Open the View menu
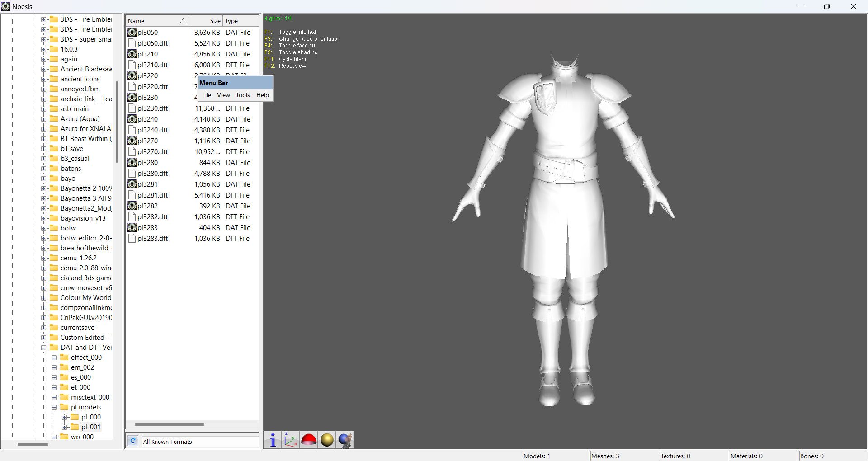Viewport: 868px width, 461px height. pos(223,95)
